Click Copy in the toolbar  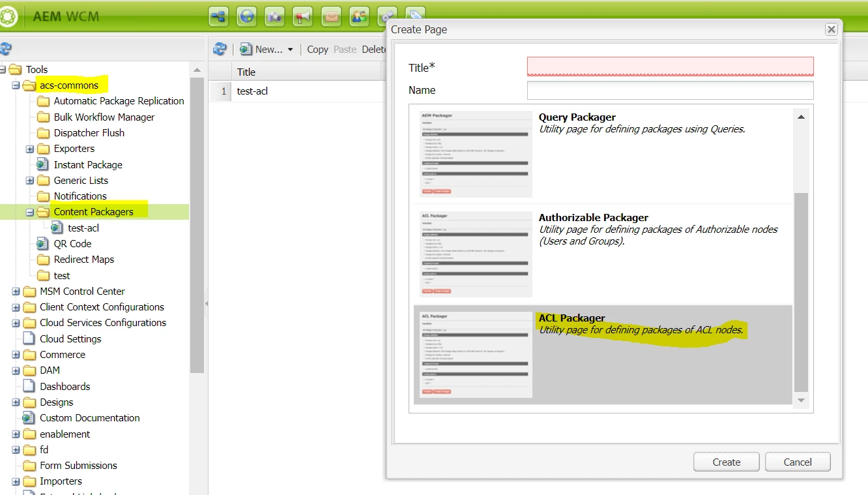coord(317,50)
